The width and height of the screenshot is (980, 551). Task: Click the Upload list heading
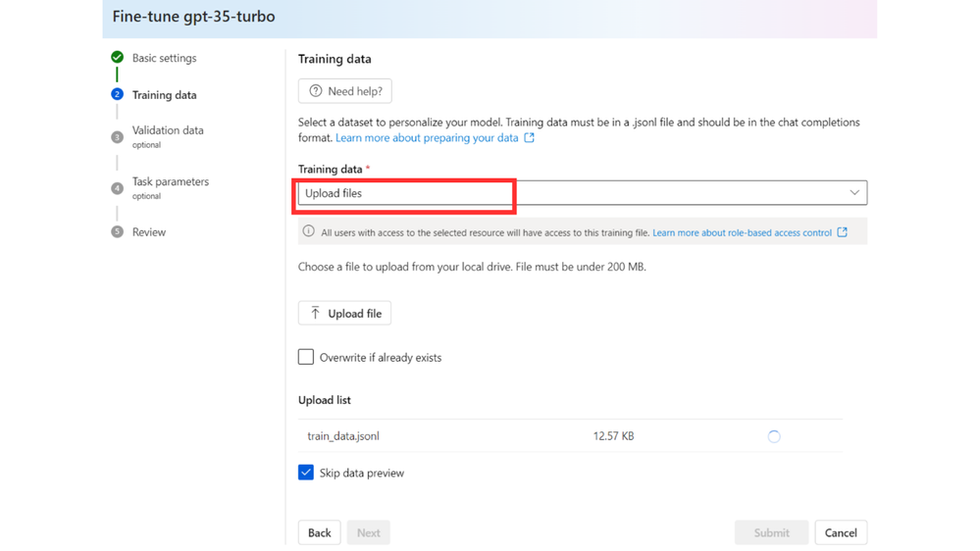point(325,400)
